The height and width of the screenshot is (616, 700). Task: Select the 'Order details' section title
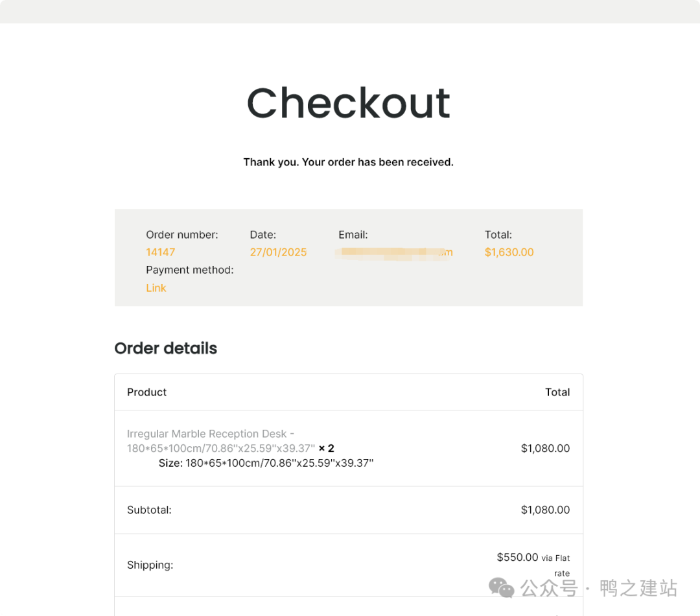[165, 348]
